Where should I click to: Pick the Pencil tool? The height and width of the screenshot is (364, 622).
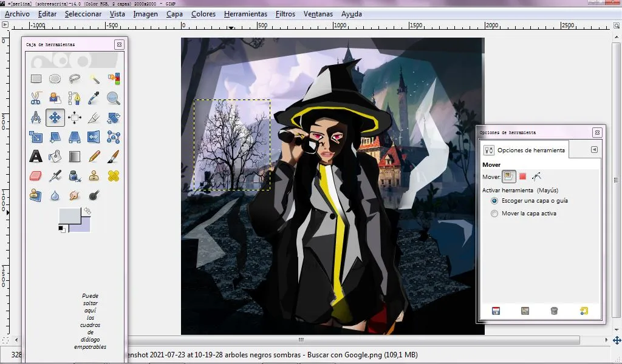(94, 157)
